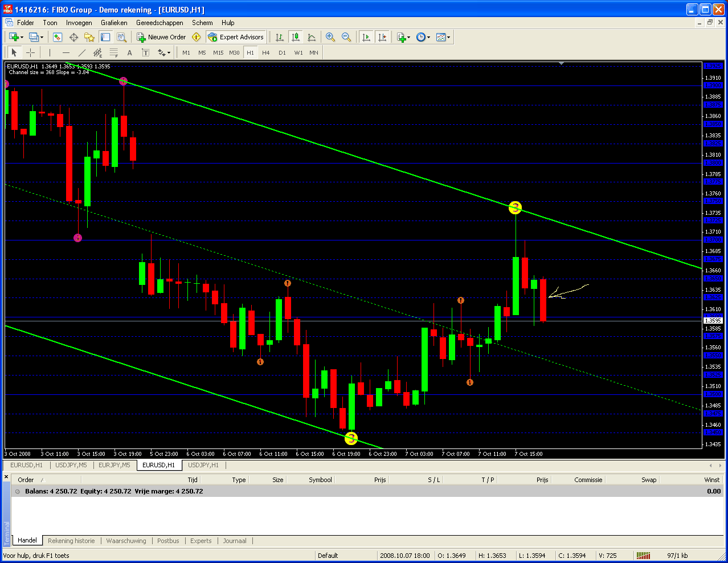
Task: Click the Nieuwe Order button
Action: click(161, 37)
